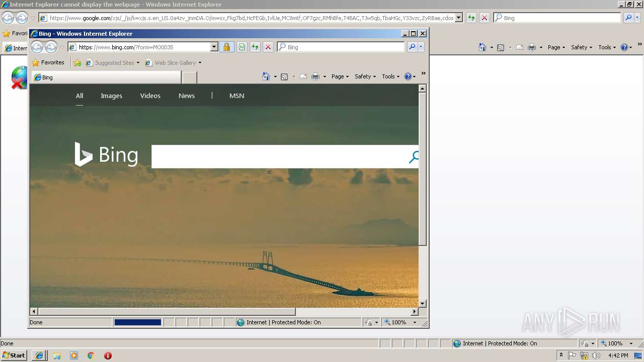Go forward in the Bing window
This screenshot has height=362, width=644.
pos(51,47)
